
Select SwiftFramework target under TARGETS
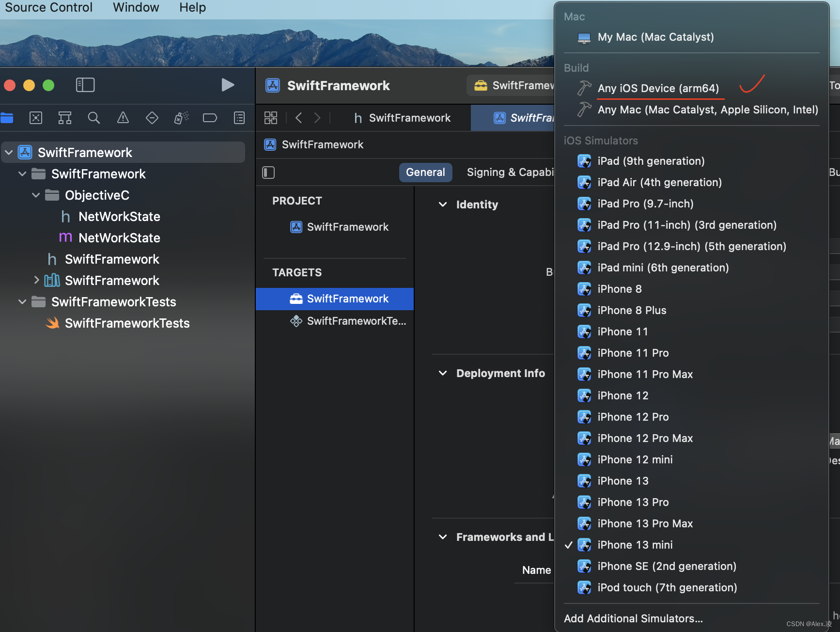click(x=335, y=299)
